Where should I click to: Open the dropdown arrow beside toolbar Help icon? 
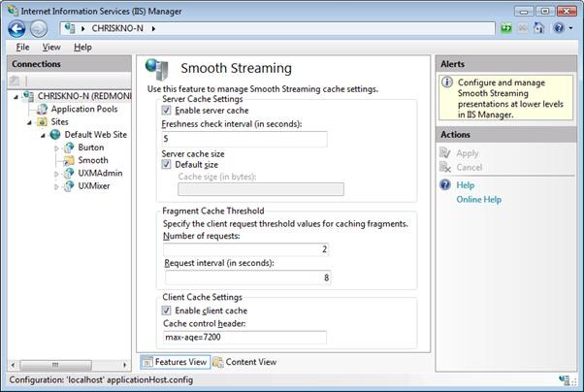pyautogui.click(x=571, y=28)
